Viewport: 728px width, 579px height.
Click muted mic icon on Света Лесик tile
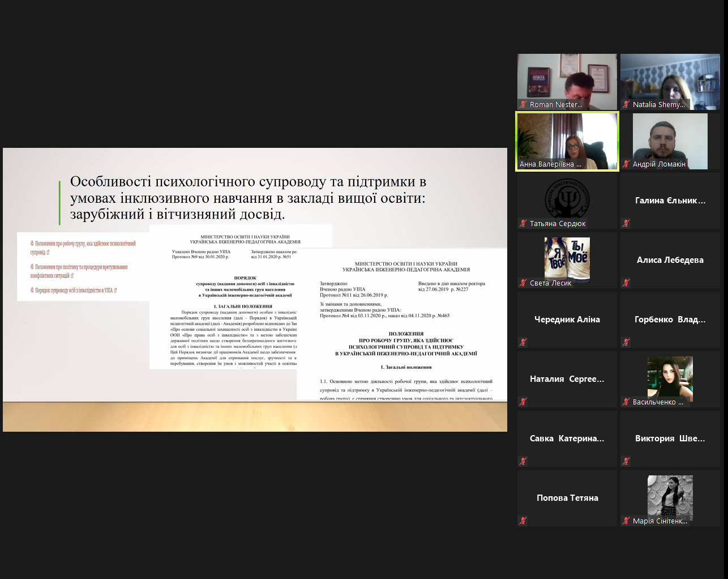(x=523, y=283)
